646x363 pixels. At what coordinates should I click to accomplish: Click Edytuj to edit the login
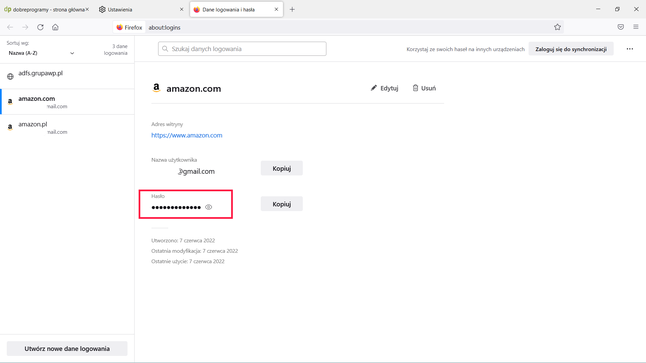tap(384, 88)
